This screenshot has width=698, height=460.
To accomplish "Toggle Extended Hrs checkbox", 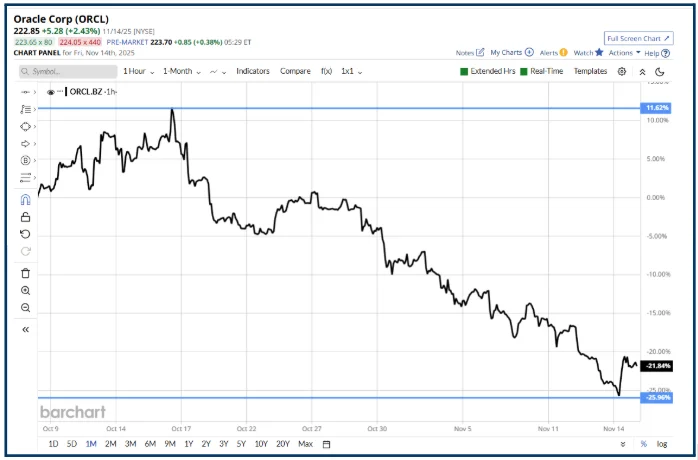I will click(x=464, y=72).
